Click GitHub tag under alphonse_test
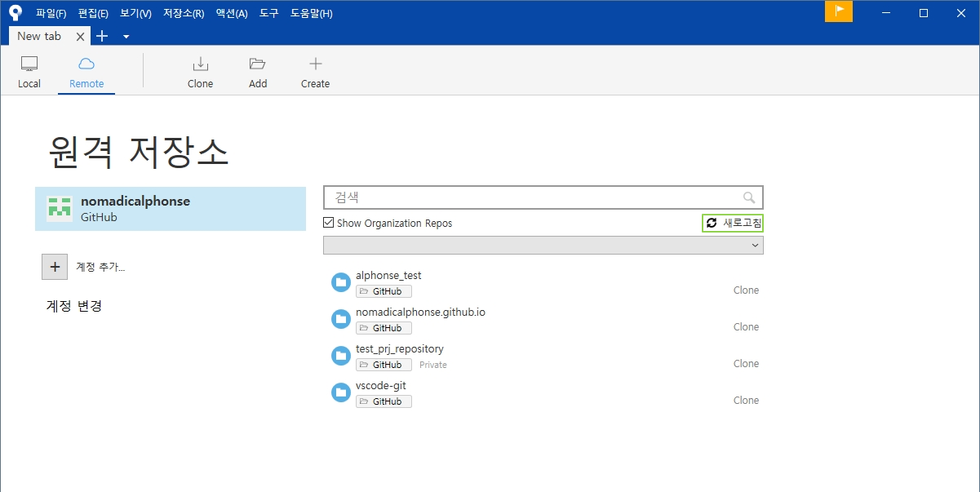The height and width of the screenshot is (492, 980). click(x=384, y=291)
